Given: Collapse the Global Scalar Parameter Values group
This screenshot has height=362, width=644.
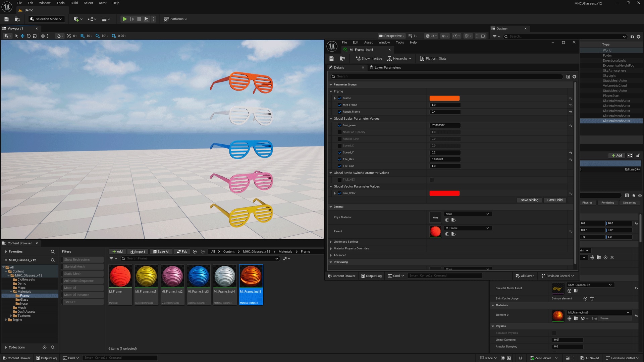Looking at the screenshot, I should pyautogui.click(x=331, y=119).
